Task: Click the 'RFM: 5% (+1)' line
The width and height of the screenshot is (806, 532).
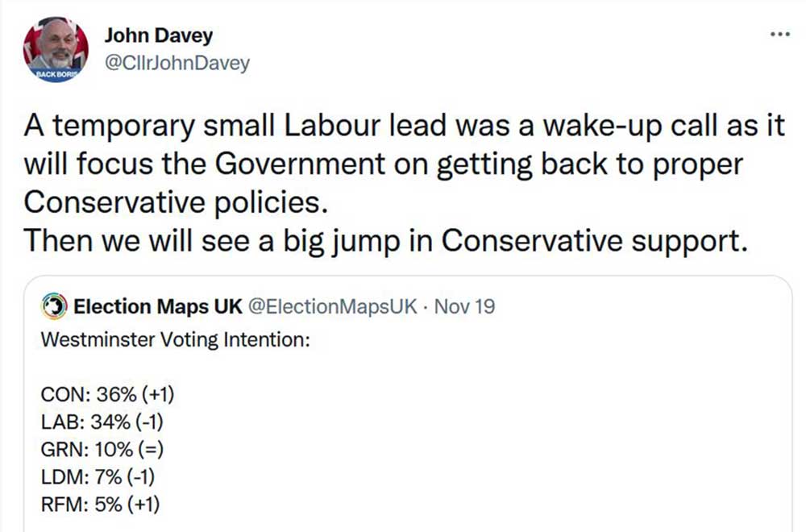Action: pyautogui.click(x=100, y=505)
